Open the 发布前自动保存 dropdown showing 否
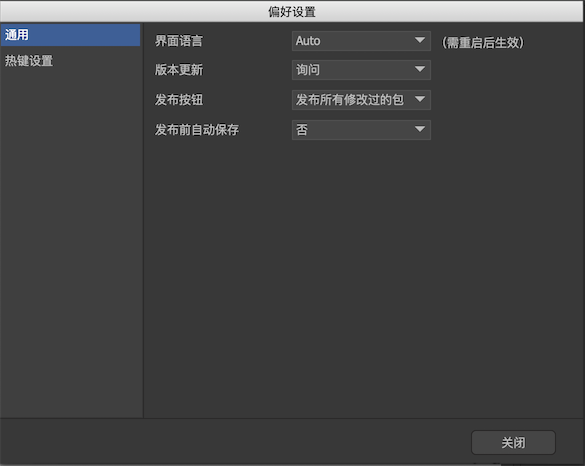The height and width of the screenshot is (466, 585). (361, 130)
